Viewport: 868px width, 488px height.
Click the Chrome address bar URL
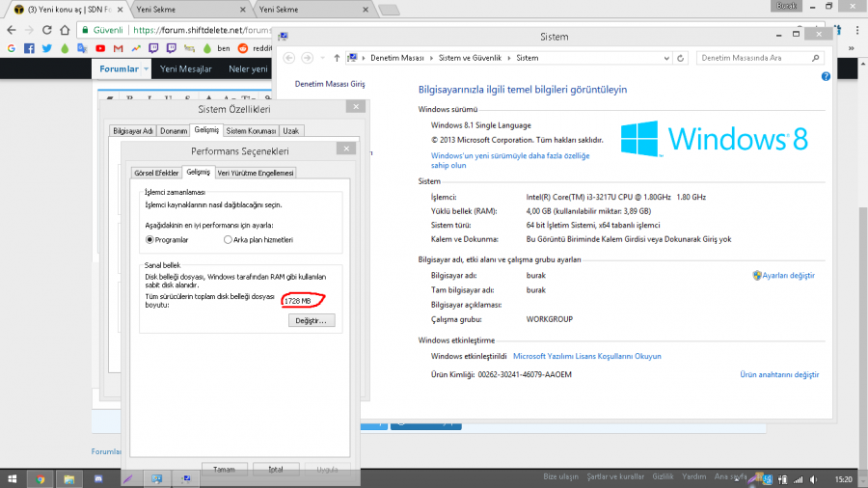point(203,30)
